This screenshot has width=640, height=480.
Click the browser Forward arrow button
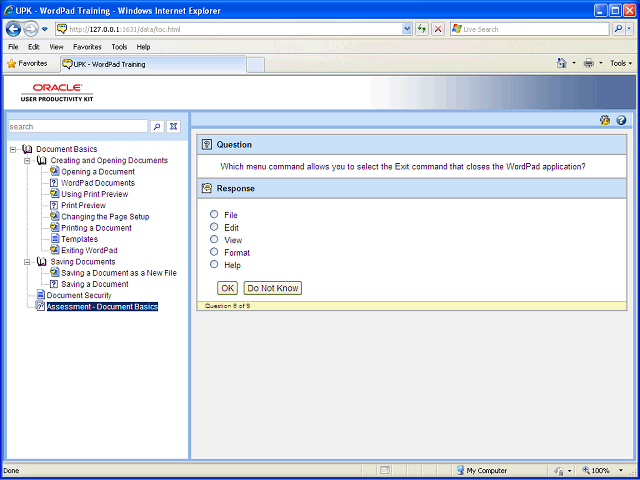point(31,29)
